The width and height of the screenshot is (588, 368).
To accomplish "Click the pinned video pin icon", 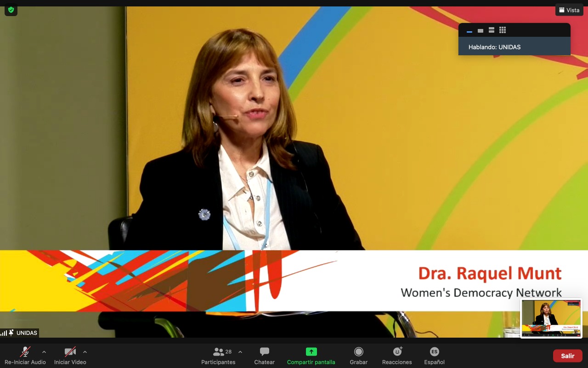I will (11, 333).
